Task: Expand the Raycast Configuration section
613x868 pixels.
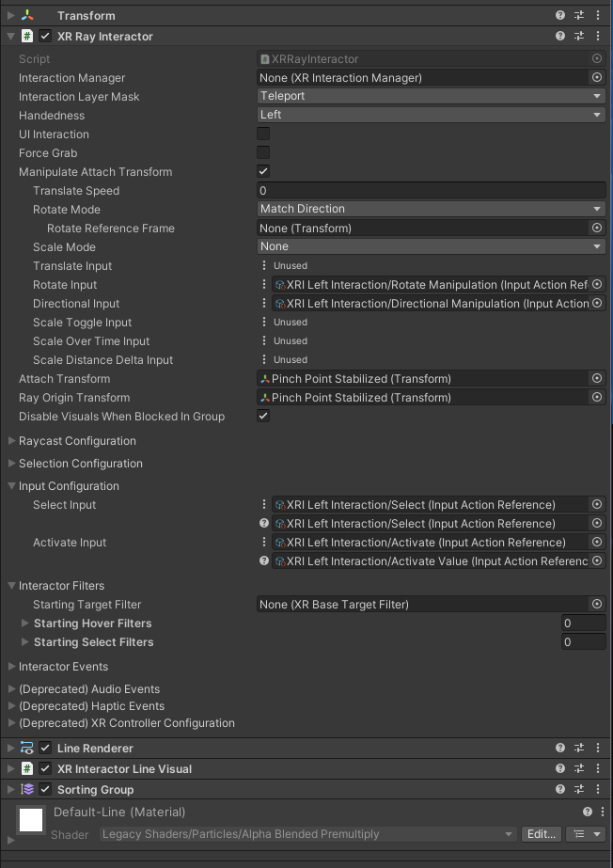Action: coord(77,441)
